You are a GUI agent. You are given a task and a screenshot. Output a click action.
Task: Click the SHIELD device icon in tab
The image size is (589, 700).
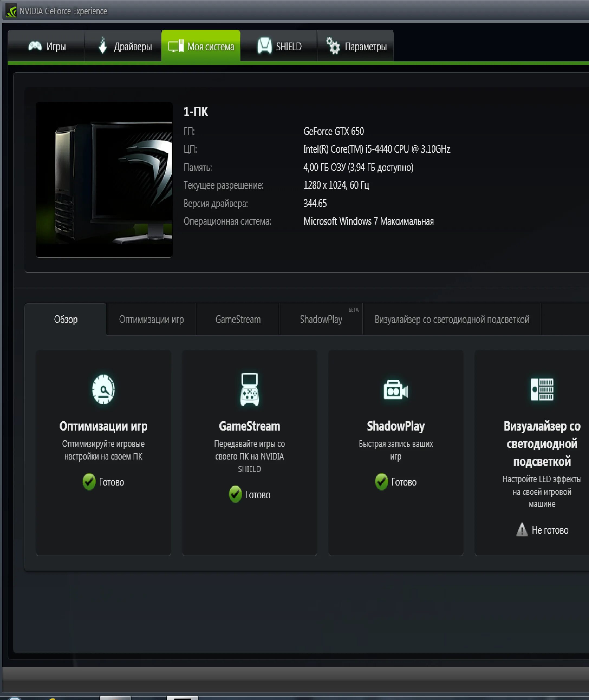point(265,45)
